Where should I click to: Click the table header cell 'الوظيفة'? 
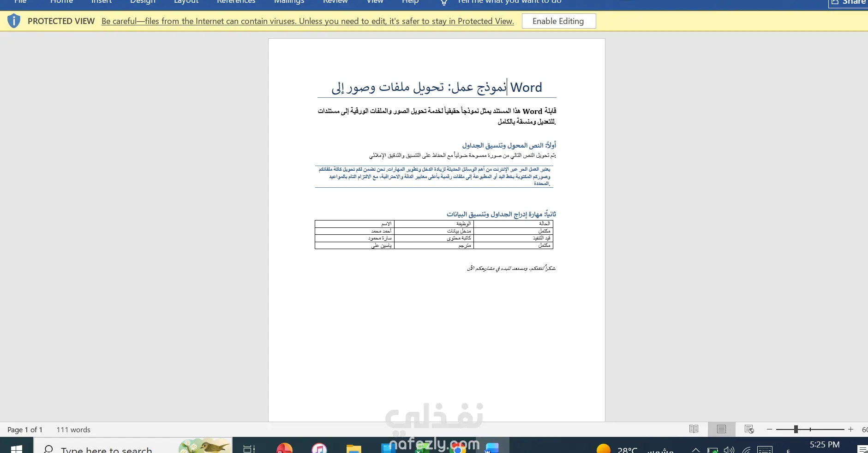coord(434,224)
